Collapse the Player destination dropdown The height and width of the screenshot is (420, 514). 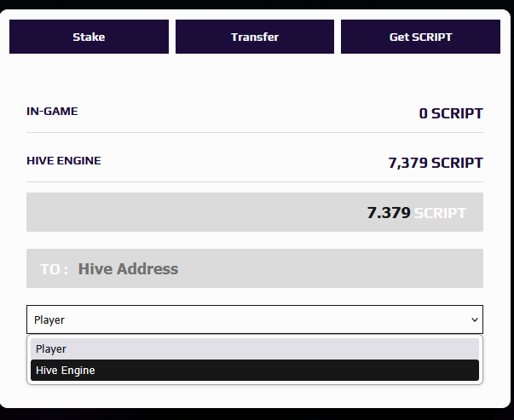pyautogui.click(x=255, y=319)
